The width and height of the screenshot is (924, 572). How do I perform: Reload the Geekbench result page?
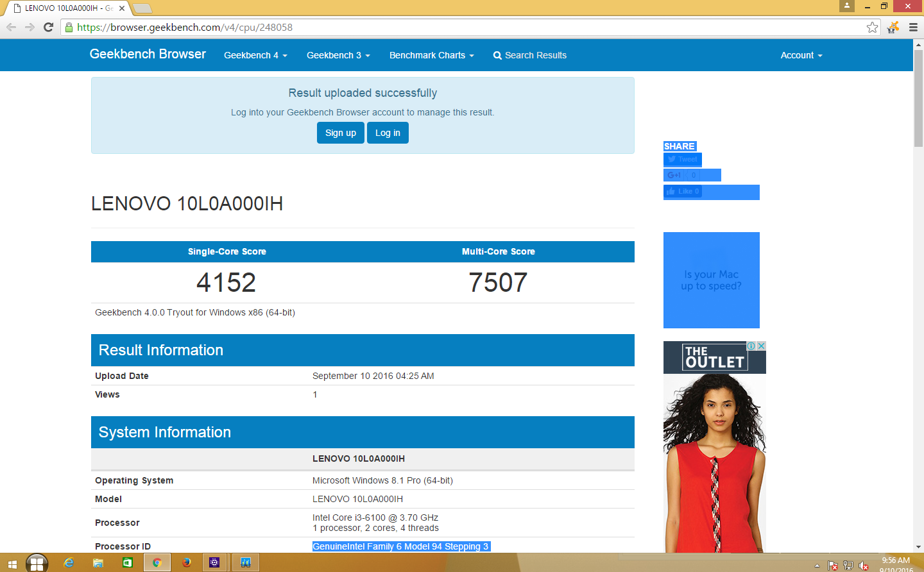[x=48, y=27]
